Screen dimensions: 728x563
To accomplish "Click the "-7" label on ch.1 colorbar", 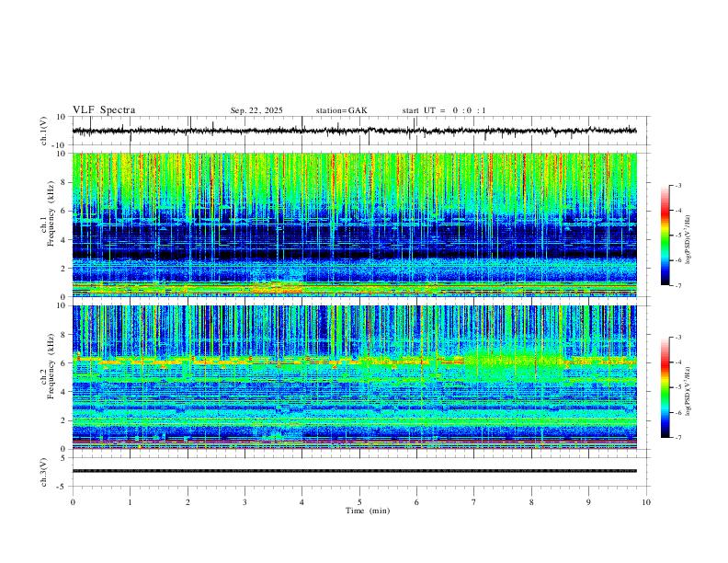I will 678,285.
